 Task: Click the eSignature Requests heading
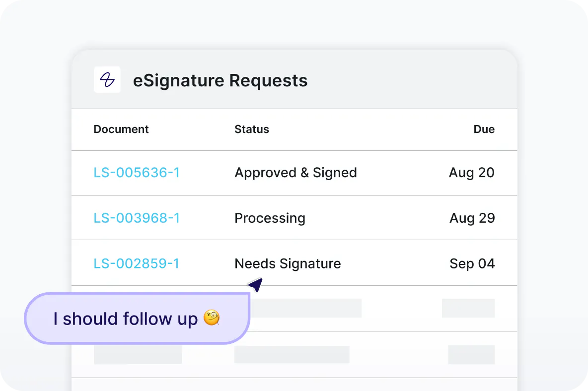tap(220, 80)
